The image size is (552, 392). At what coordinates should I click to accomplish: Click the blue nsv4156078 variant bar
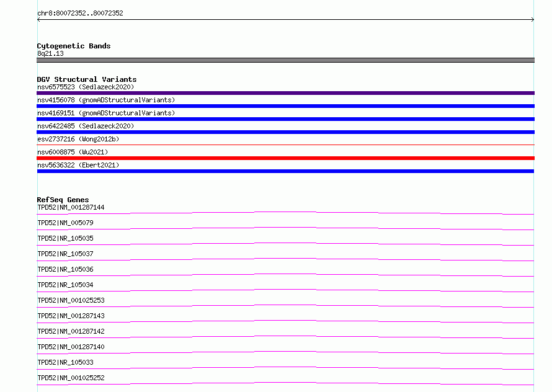click(x=285, y=106)
